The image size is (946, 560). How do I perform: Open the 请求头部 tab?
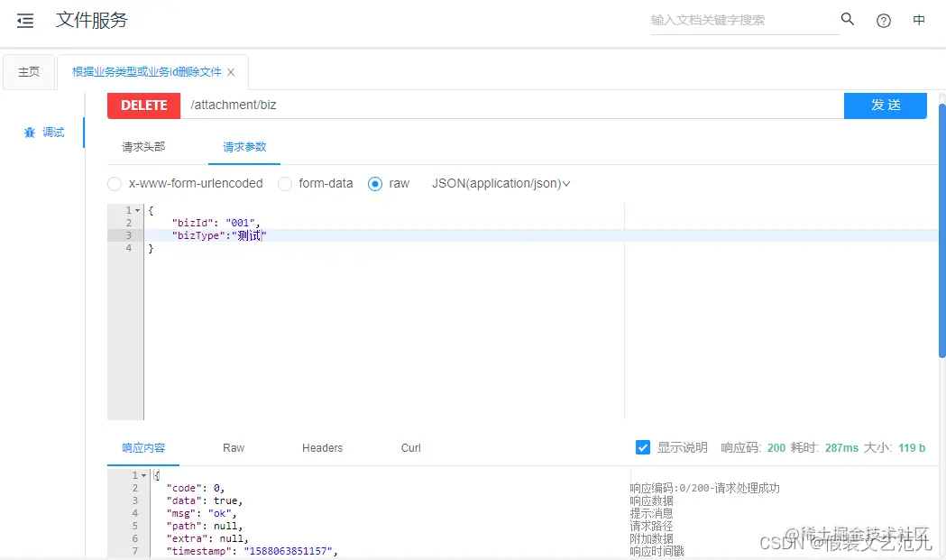coord(143,147)
